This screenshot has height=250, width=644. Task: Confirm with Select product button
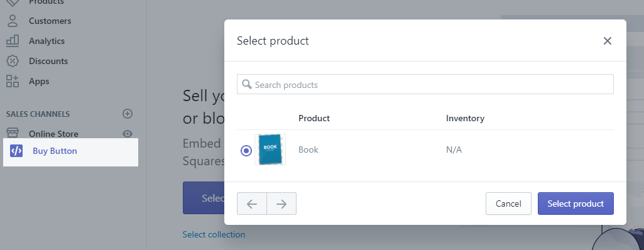576,204
